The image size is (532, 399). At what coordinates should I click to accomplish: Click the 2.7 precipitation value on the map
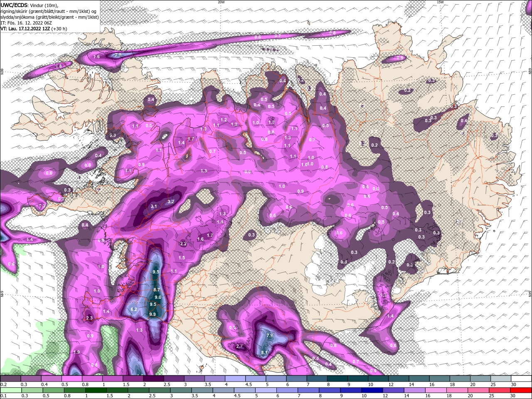[239, 346]
